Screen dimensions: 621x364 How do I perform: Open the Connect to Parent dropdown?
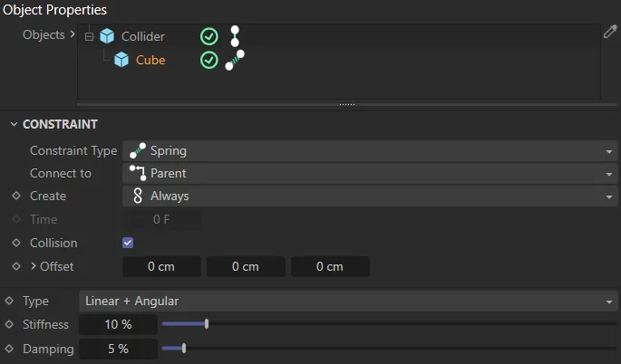[370, 173]
